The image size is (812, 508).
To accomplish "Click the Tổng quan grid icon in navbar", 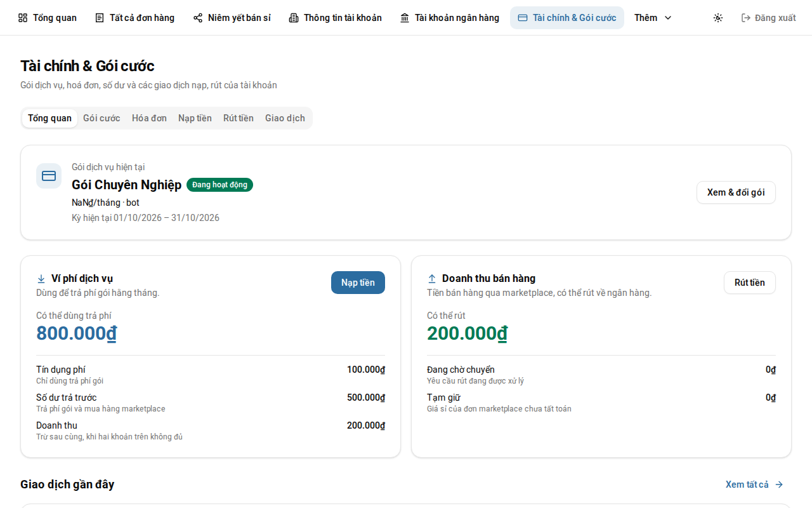I will click(23, 18).
